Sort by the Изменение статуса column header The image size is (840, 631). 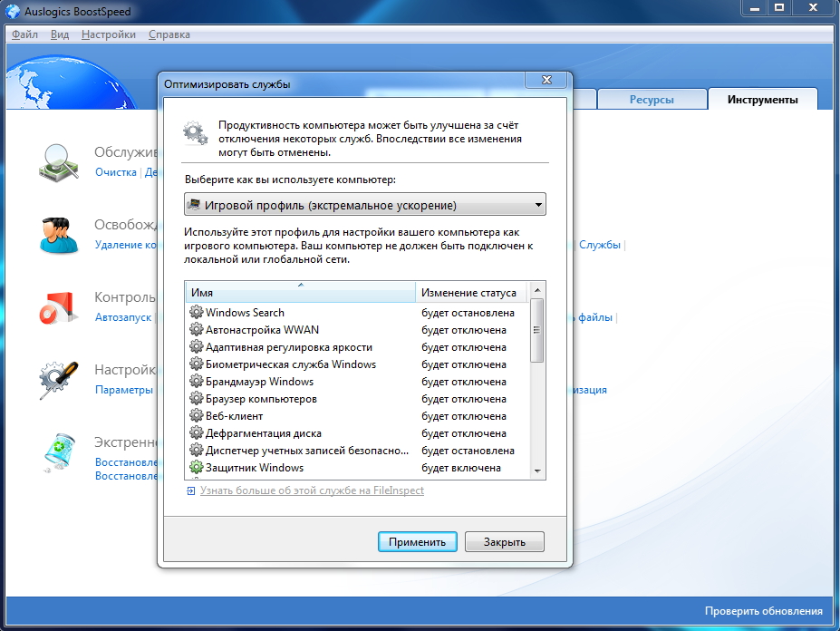click(x=471, y=292)
